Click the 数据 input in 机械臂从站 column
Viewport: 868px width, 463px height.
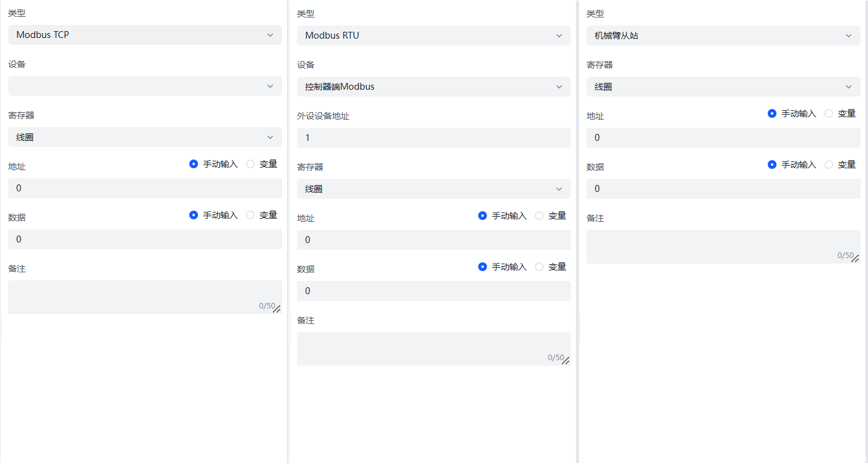click(723, 188)
